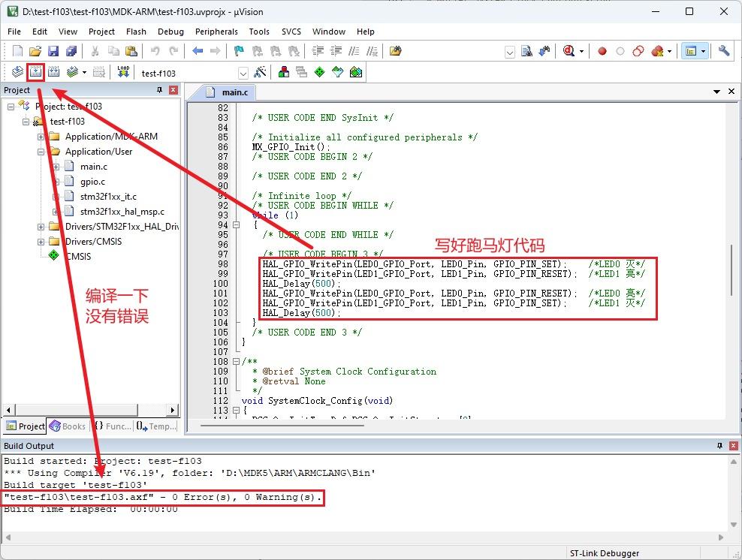This screenshot has height=560, width=742.
Task: Select Software Packs with the green funnel icon
Action: (x=337, y=72)
